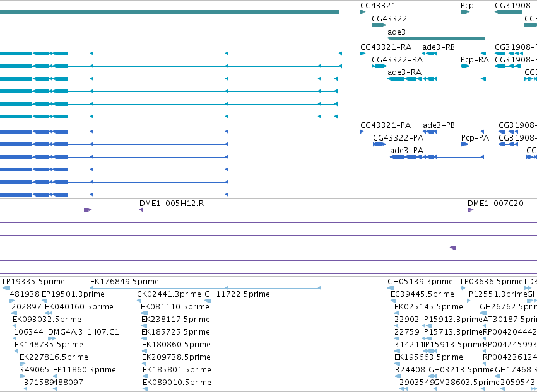537x392 pixels.
Task: Open protein CG43322-PA label
Action: point(398,138)
